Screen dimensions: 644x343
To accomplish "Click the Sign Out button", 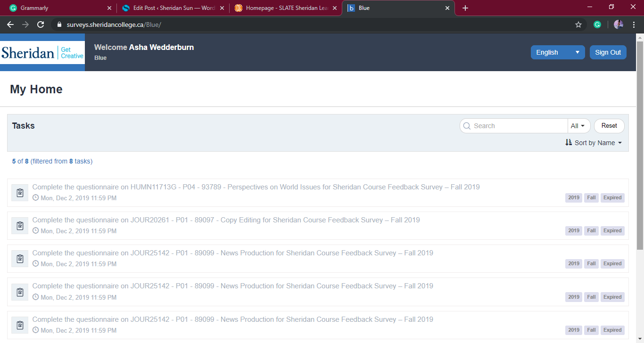I will point(608,52).
